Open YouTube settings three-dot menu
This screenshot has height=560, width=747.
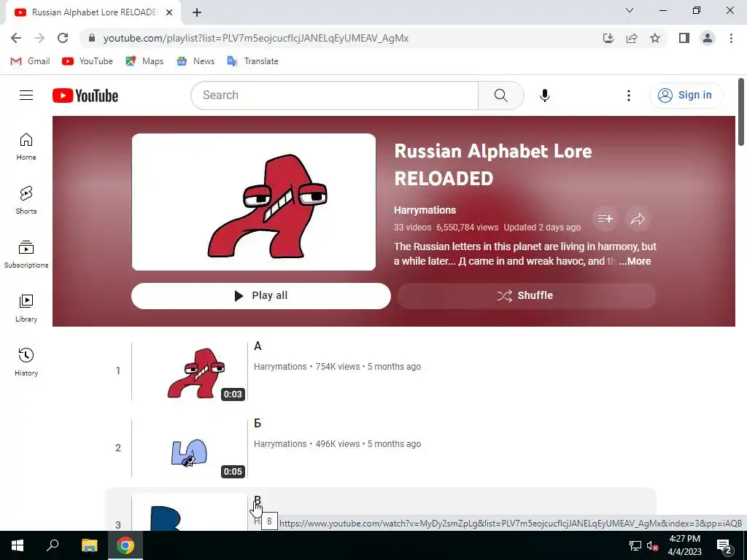[628, 96]
